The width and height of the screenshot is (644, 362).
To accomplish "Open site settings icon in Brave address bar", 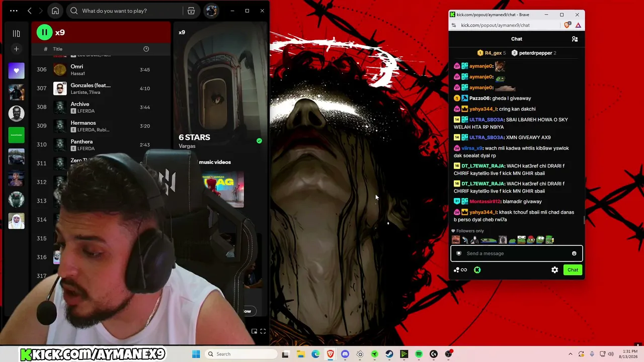I will (x=454, y=25).
